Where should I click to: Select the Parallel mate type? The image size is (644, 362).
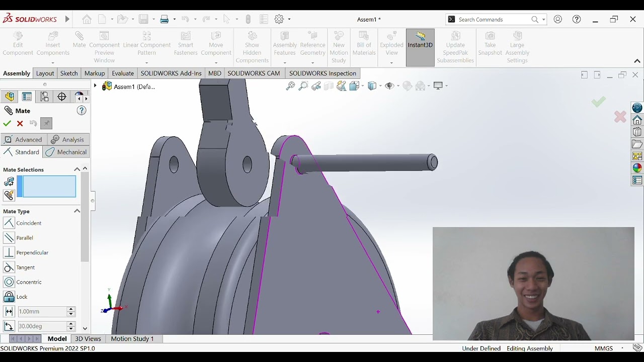[x=19, y=237]
